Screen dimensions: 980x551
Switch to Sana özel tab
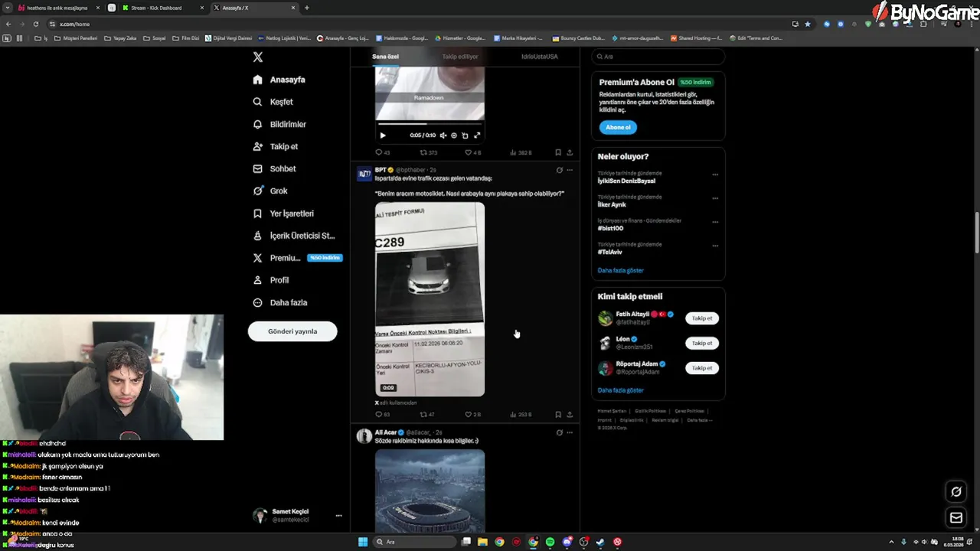(x=385, y=57)
